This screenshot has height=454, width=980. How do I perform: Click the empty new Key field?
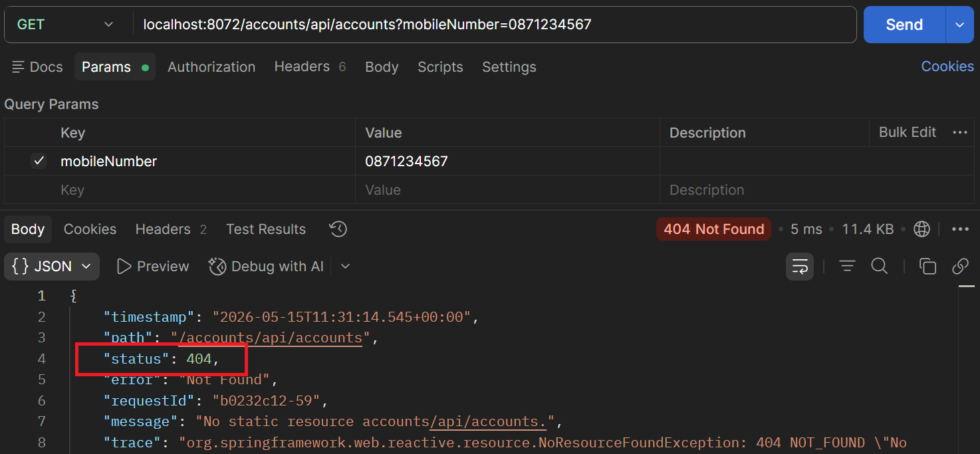pyautogui.click(x=206, y=189)
